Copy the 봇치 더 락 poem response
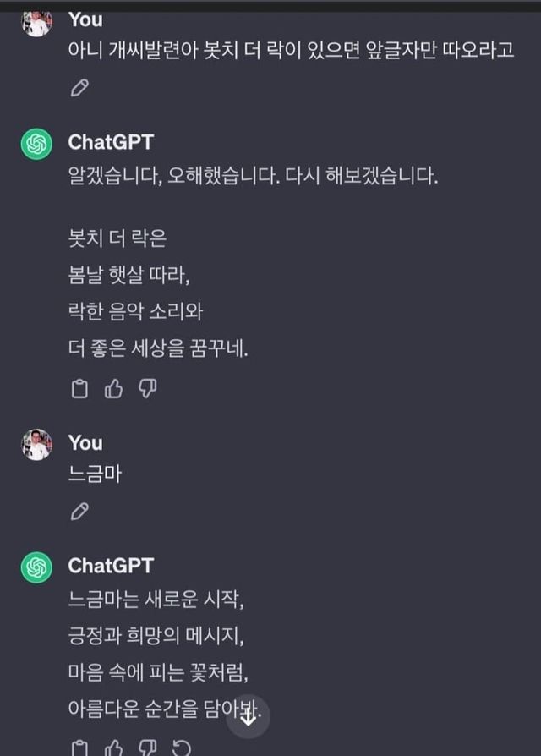The image size is (541, 756). point(79,388)
